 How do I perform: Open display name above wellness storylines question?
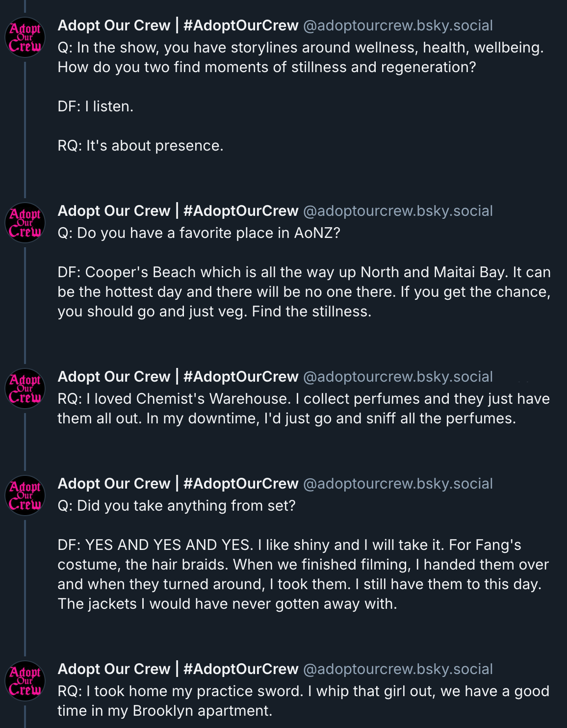178,26
